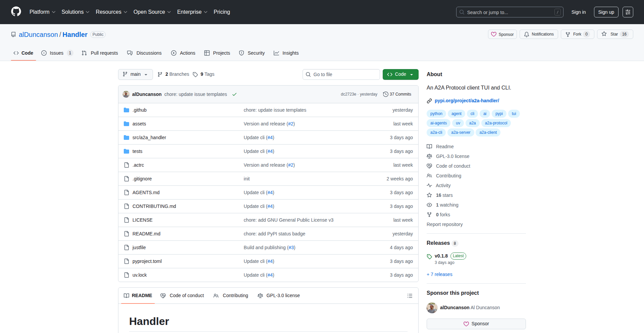Image resolution: width=644 pixels, height=333 pixels.
Task: Open the pypi.org/project/a2a-handler link
Action: [x=467, y=101]
